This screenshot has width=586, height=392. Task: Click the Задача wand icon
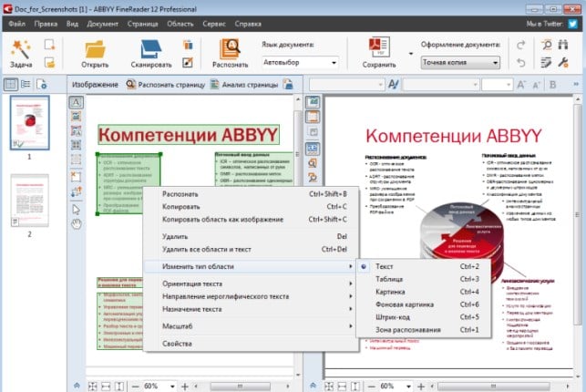point(21,49)
